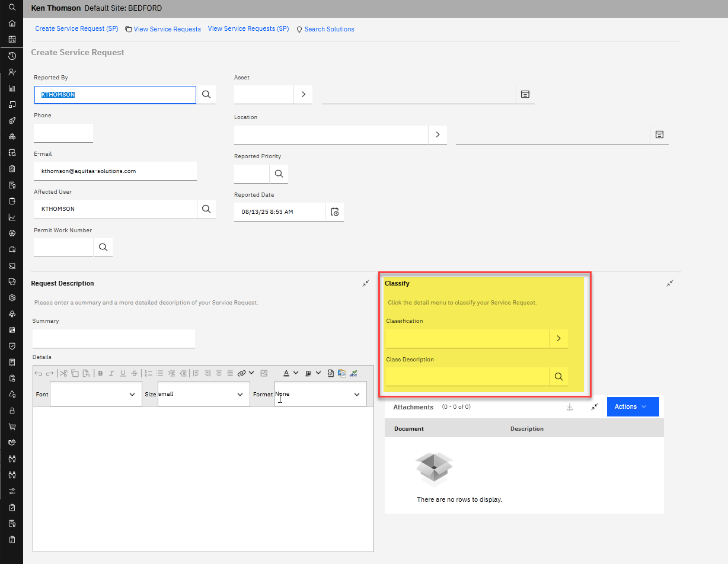Click the home icon in left sidebar
This screenshot has height=564, width=728.
coord(12,24)
